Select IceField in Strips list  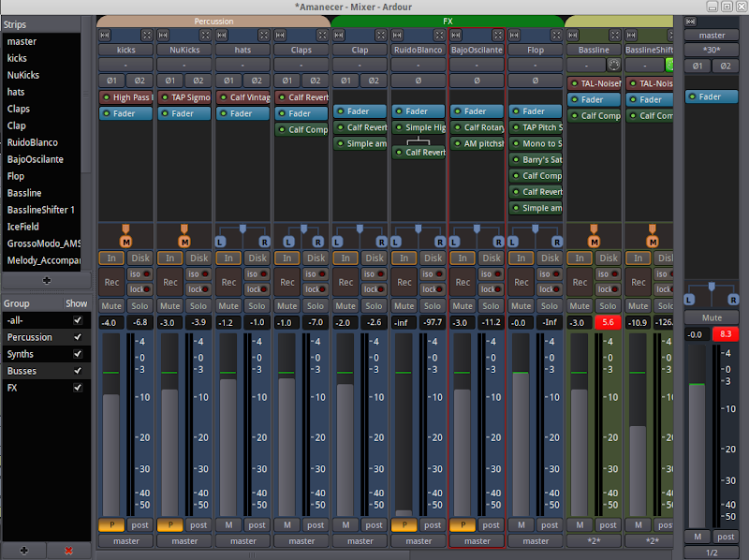tap(41, 227)
